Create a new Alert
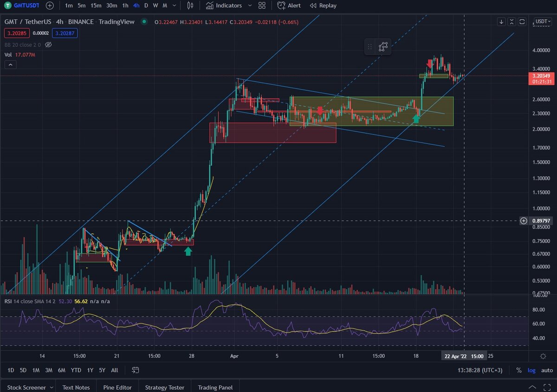Viewport: 557px width, 392px height. pyautogui.click(x=289, y=6)
